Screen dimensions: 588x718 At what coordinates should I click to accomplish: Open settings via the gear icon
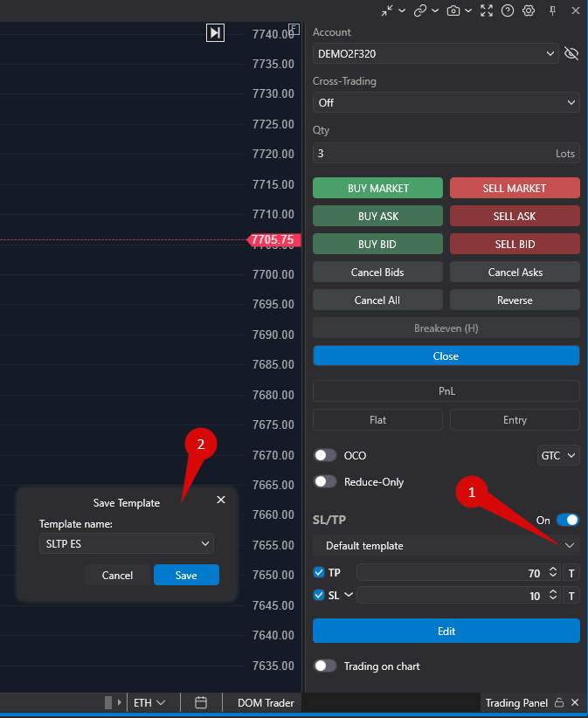(x=529, y=10)
